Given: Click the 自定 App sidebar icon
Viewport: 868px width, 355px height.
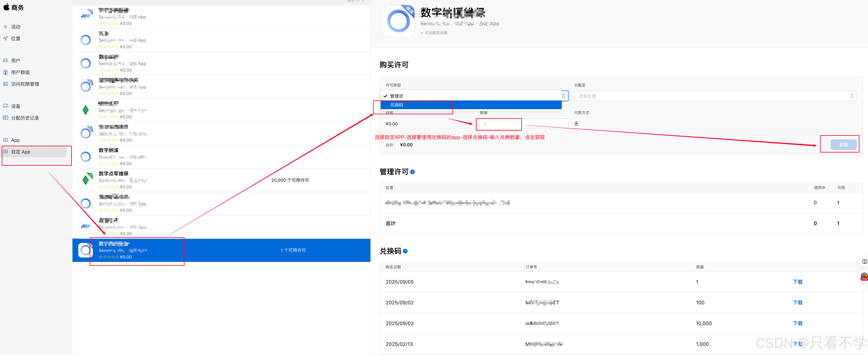Looking at the screenshot, I should [x=5, y=152].
